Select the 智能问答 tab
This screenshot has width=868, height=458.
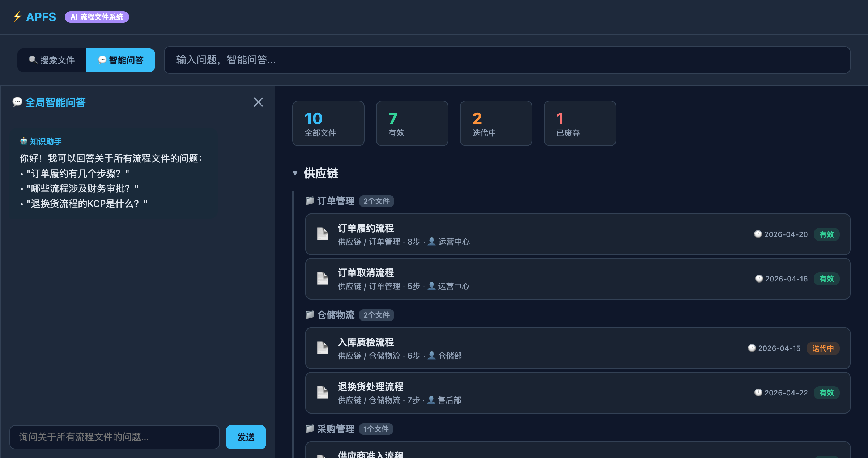[120, 60]
